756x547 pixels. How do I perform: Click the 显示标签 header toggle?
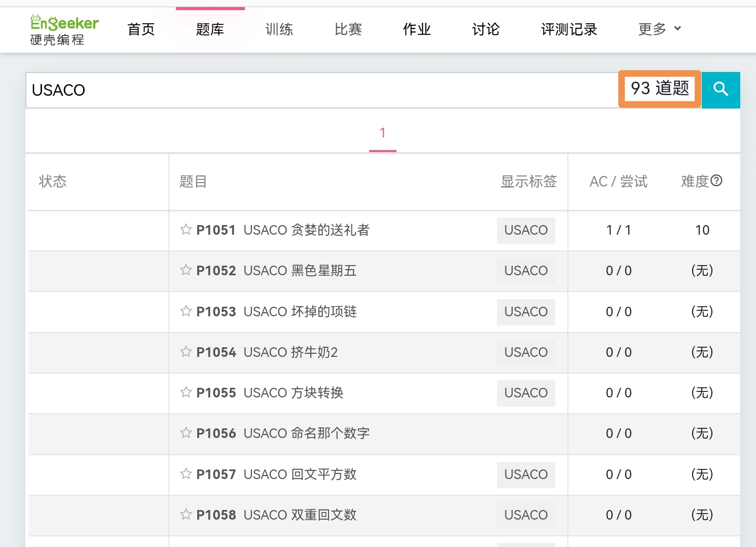pyautogui.click(x=529, y=181)
